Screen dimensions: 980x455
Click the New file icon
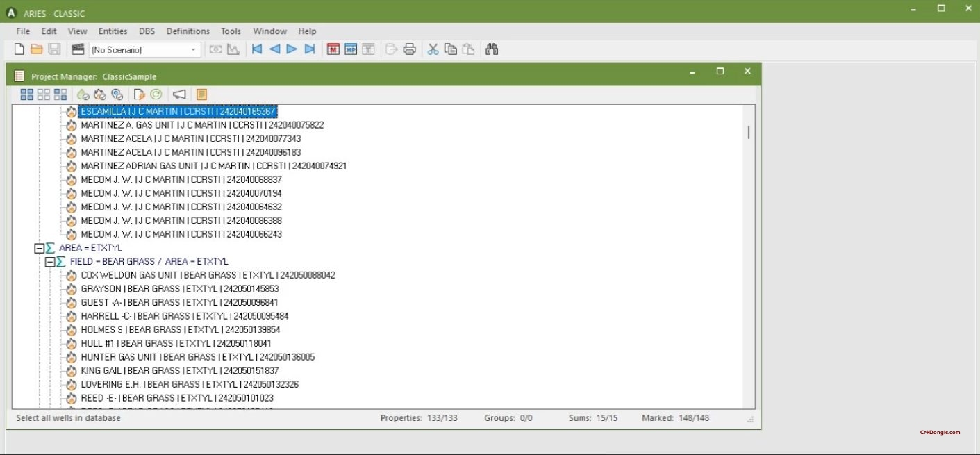pos(19,49)
